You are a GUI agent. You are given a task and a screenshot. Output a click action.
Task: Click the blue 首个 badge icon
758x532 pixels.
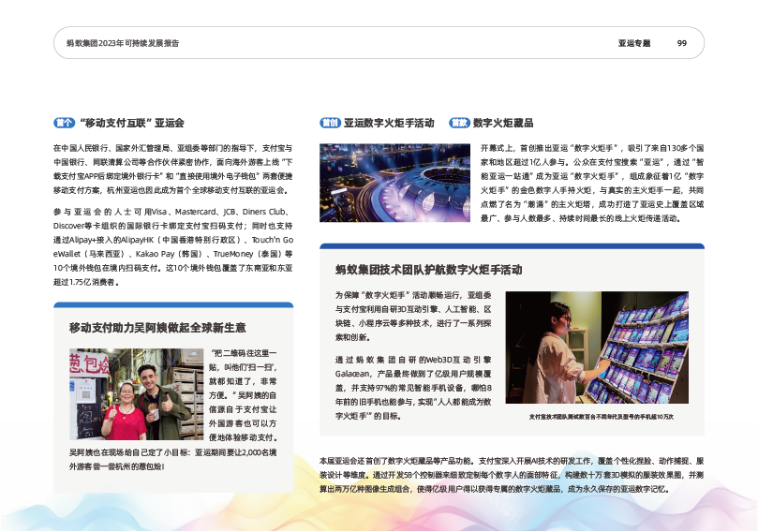pyautogui.click(x=64, y=123)
